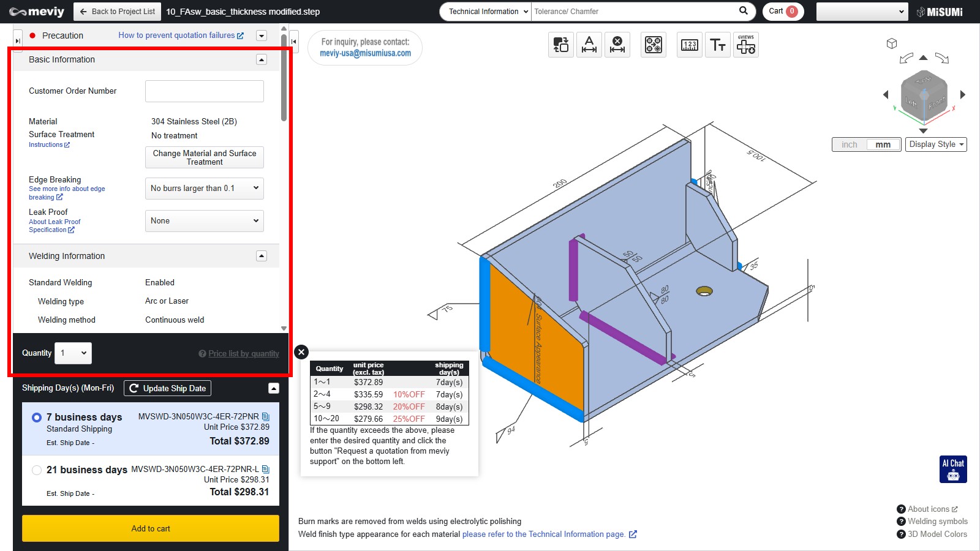The image size is (980, 551).
Task: Click the text size (Tt) toolbar icon
Action: (x=717, y=45)
